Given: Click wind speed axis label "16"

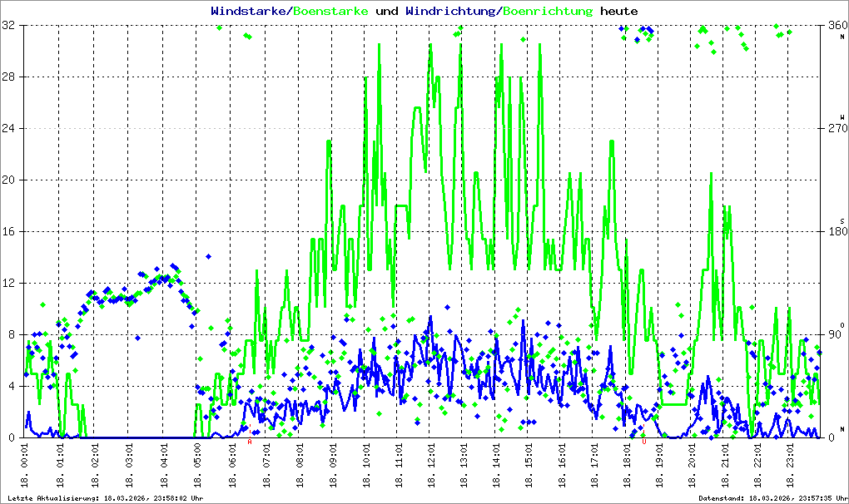Looking at the screenshot, I should (x=8, y=231).
